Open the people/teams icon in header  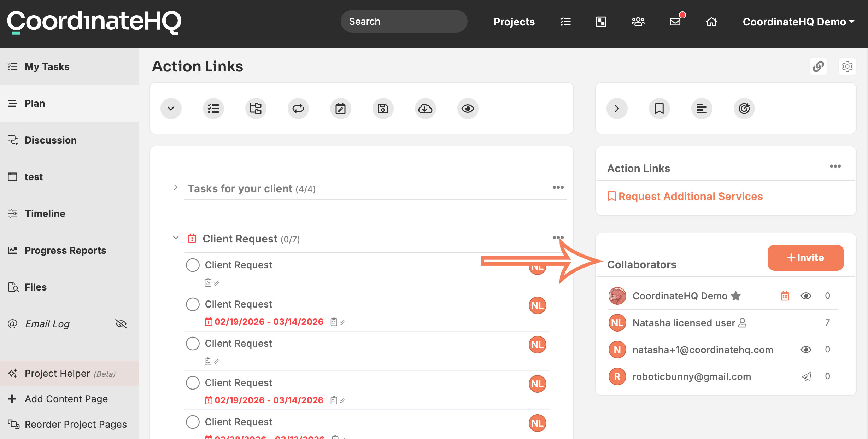coord(638,22)
